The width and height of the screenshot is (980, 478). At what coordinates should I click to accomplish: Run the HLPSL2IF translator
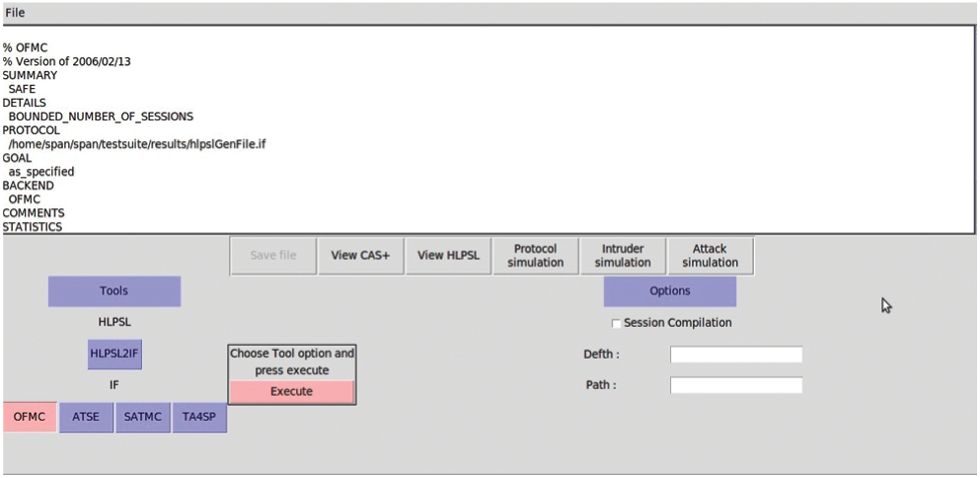(x=115, y=354)
